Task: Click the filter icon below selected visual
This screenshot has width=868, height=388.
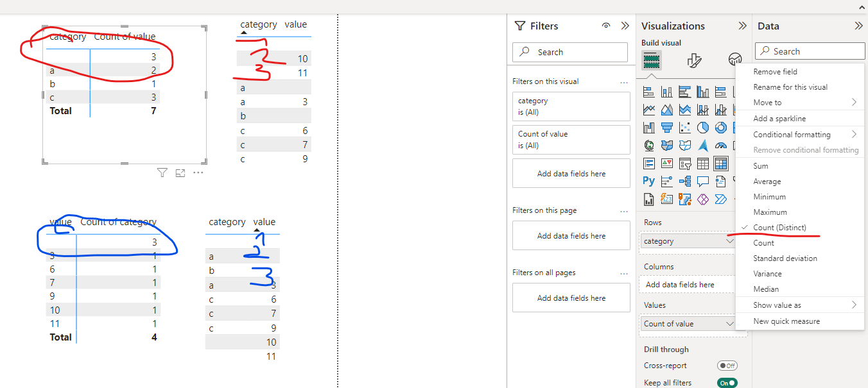Action: tap(162, 173)
